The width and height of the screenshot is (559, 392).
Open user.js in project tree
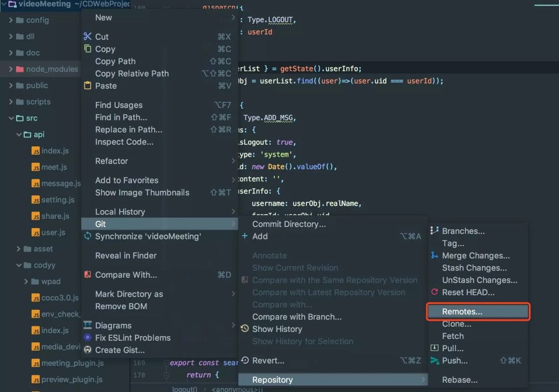click(x=53, y=233)
